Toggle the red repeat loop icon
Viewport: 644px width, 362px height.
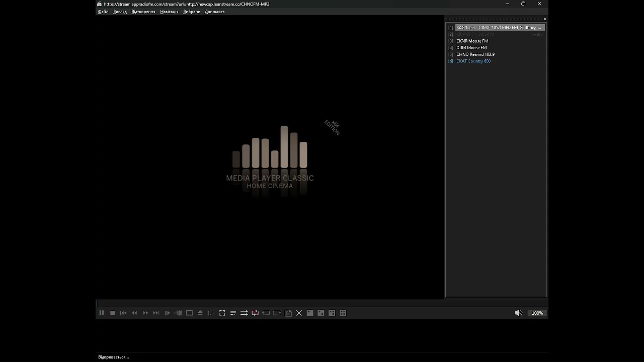255,313
